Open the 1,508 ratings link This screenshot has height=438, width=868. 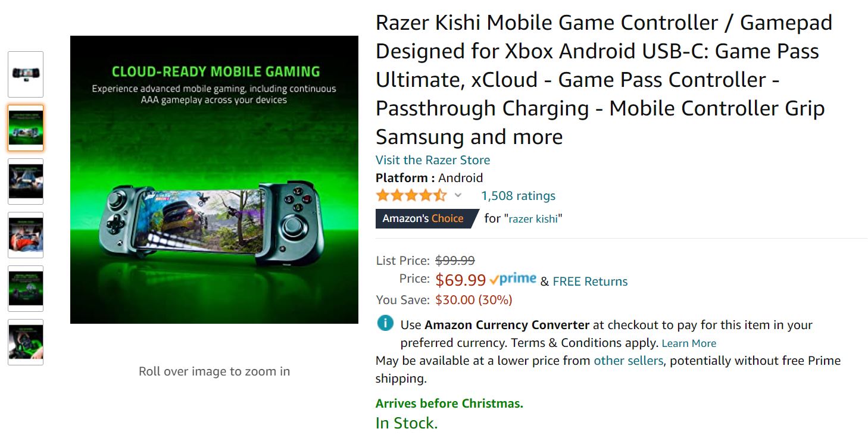coord(518,196)
